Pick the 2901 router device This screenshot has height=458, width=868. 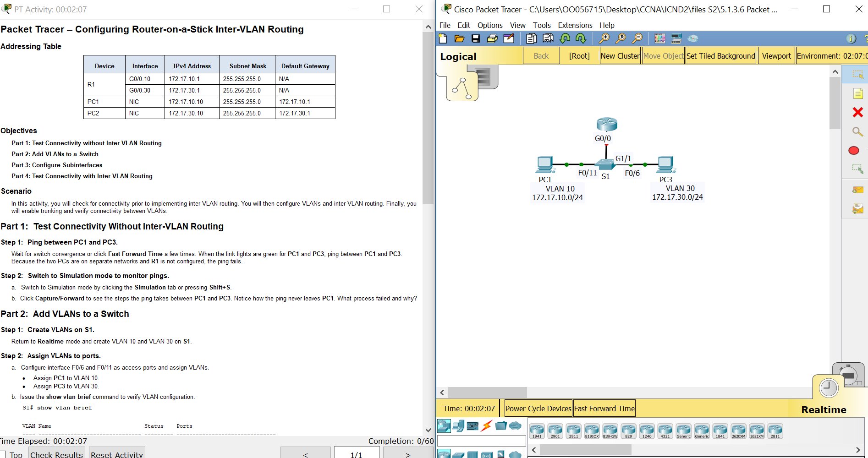555,431
